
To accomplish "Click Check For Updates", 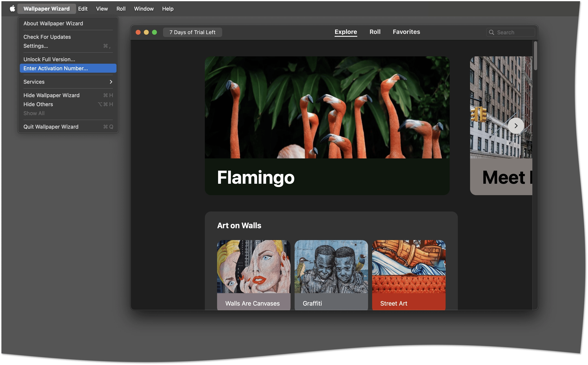I will pos(47,37).
